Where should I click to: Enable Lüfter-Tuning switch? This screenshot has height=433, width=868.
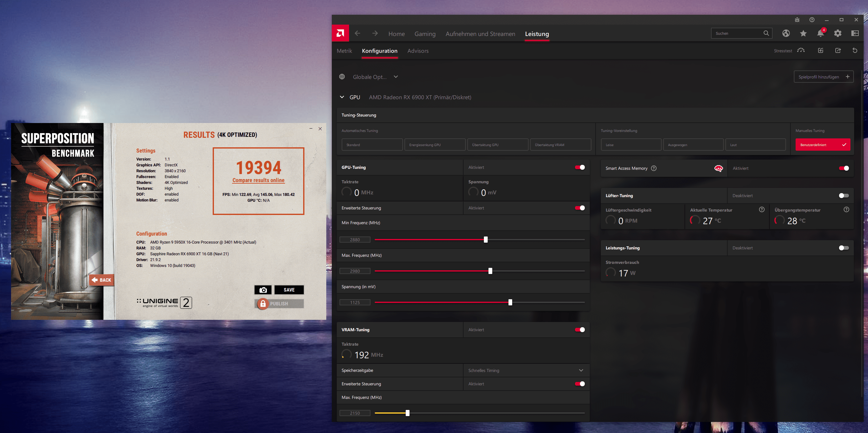click(844, 196)
